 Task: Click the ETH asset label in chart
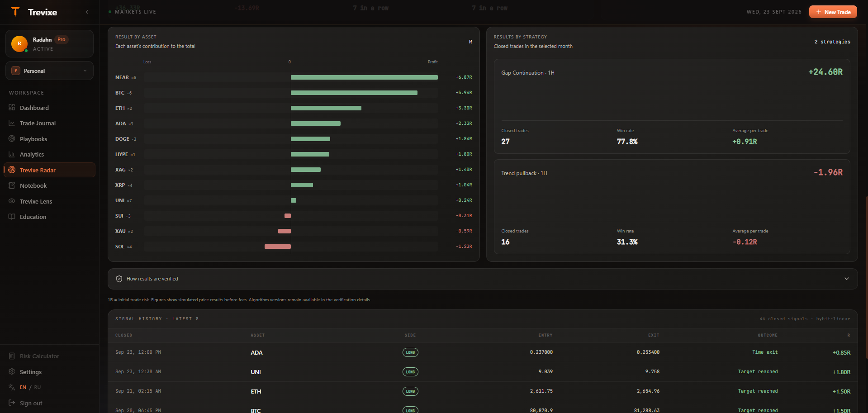[x=120, y=108]
